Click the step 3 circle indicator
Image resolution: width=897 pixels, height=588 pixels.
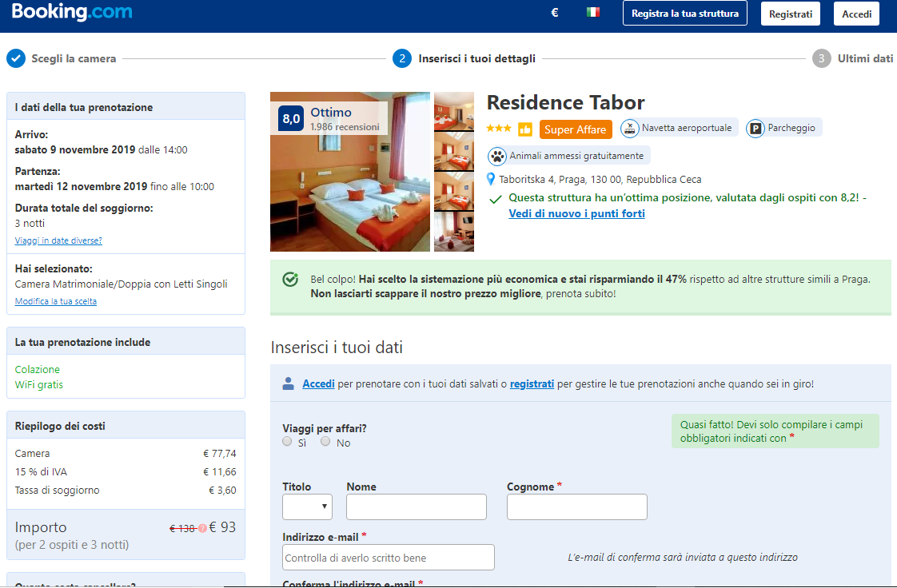tap(822, 58)
